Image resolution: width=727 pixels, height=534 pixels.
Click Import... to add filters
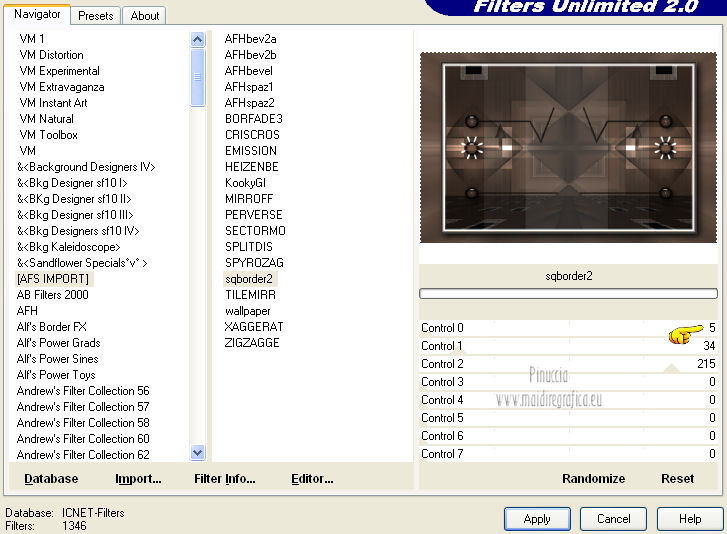point(138,478)
